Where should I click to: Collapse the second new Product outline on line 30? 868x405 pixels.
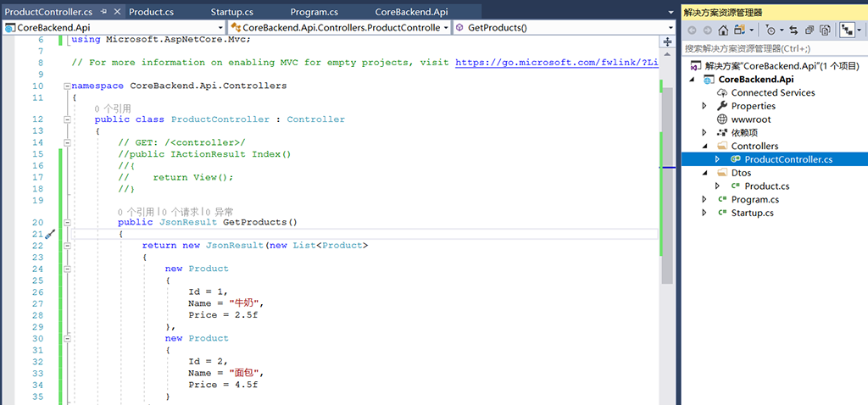click(x=68, y=339)
